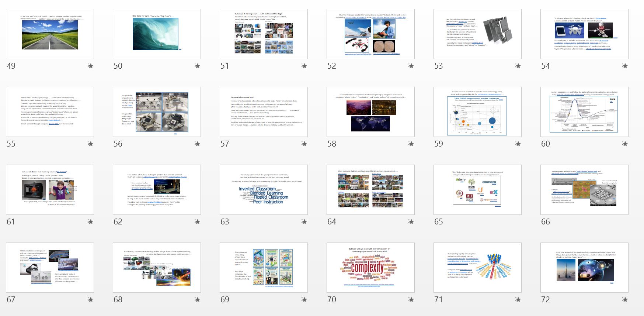Choose the slide with Coursera and edX logos

(x=477, y=190)
